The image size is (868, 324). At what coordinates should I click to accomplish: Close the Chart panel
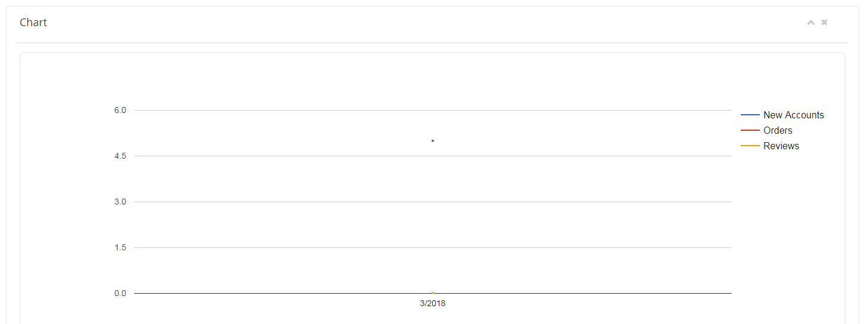pyautogui.click(x=825, y=23)
